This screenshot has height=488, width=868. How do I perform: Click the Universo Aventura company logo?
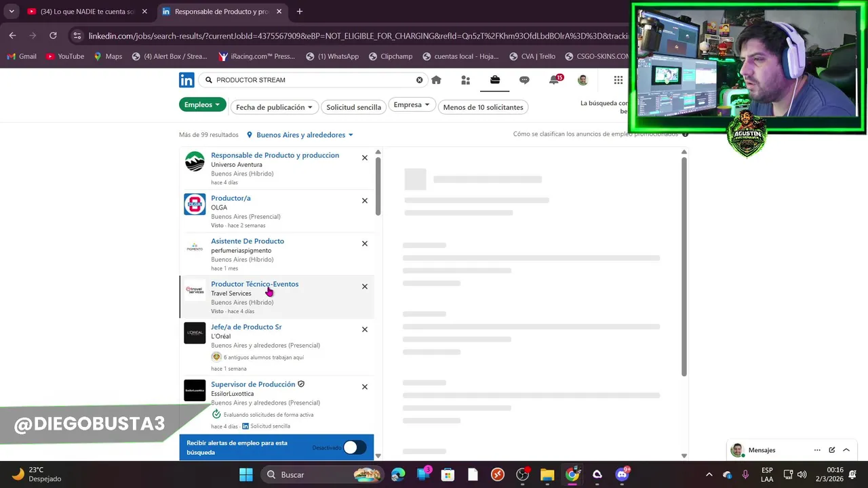click(x=195, y=161)
